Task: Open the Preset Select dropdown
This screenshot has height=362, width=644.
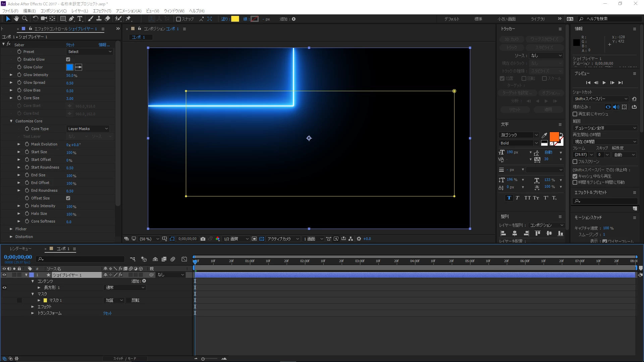Action: pyautogui.click(x=90, y=52)
